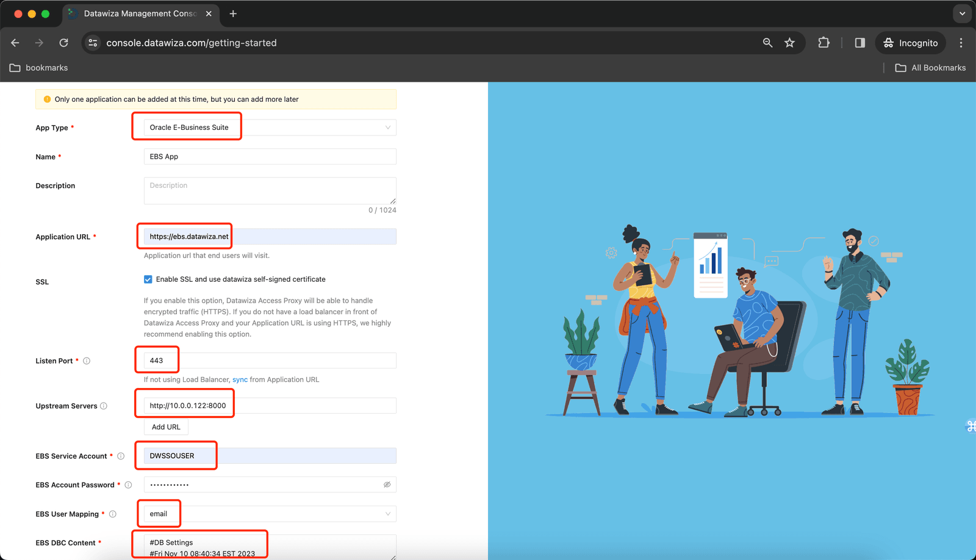
Task: Click the Add URL button
Action: 166,427
